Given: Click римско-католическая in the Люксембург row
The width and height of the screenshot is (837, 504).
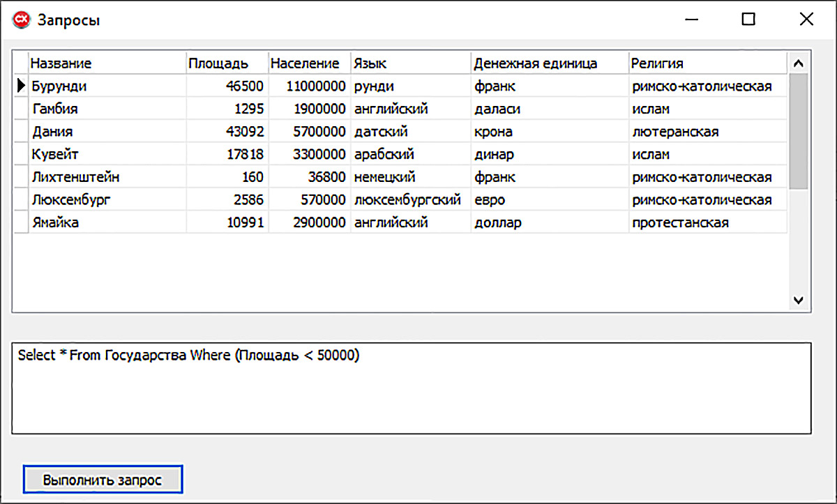Looking at the screenshot, I should [708, 200].
